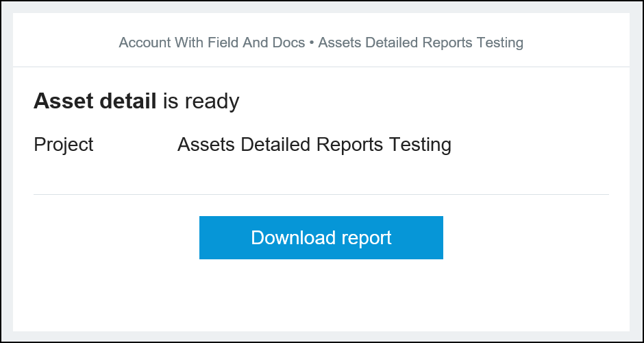644x343 pixels.
Task: Click the word 'Account' in the header
Action: point(145,43)
